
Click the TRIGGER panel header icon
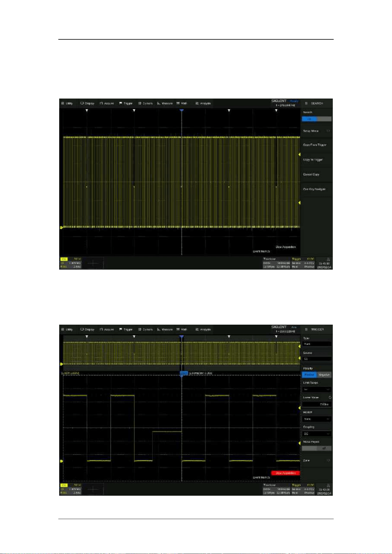(x=306, y=329)
